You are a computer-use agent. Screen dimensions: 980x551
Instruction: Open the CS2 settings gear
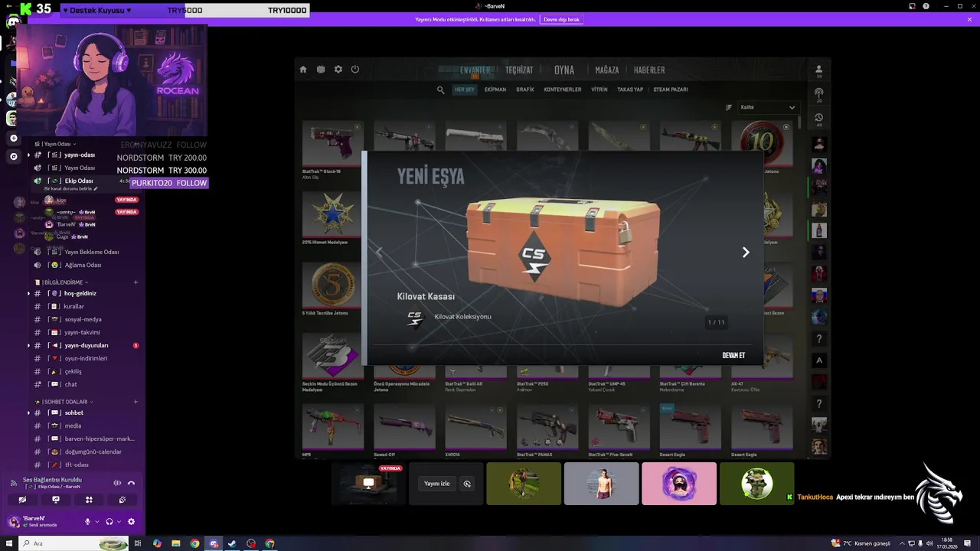[x=338, y=70]
